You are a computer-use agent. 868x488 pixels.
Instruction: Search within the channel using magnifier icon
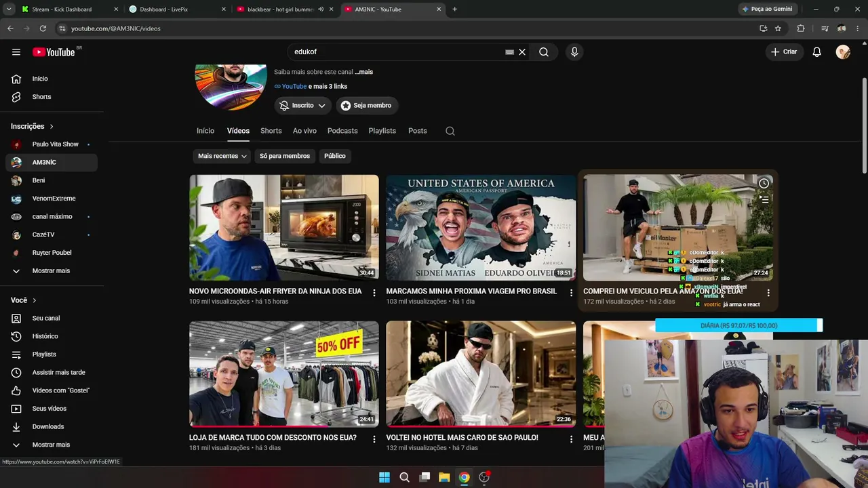[x=450, y=131]
